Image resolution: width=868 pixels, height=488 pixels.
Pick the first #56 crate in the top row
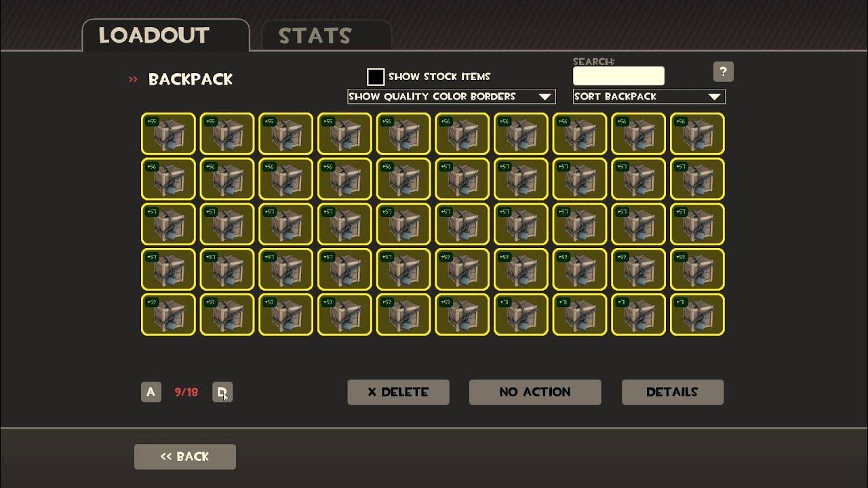pos(403,134)
